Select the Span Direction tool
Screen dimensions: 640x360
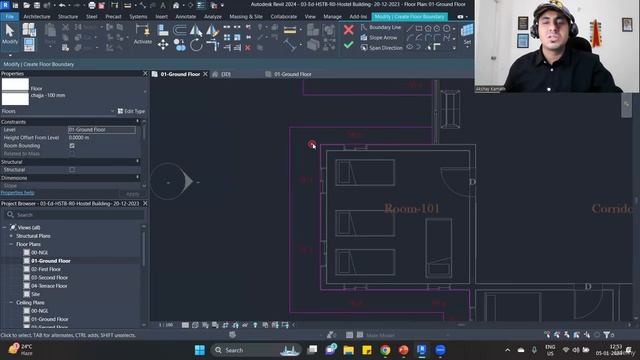point(382,48)
